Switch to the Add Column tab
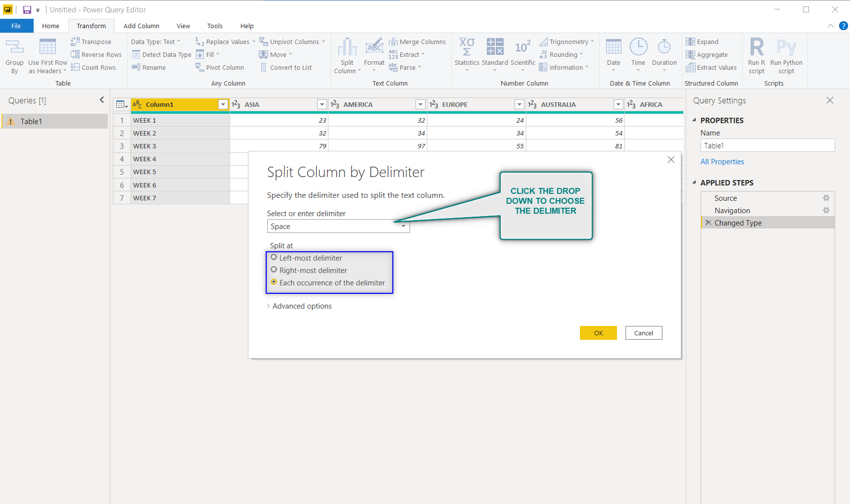 [142, 26]
